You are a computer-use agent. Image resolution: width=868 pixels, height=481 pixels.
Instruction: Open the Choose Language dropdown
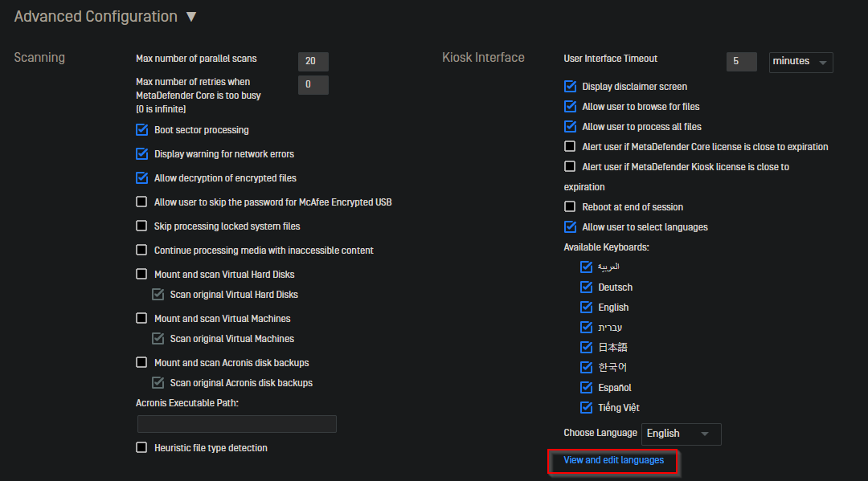click(681, 434)
